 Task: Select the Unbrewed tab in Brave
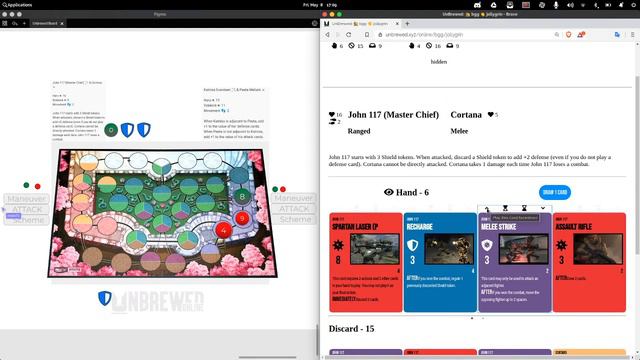coord(359,24)
